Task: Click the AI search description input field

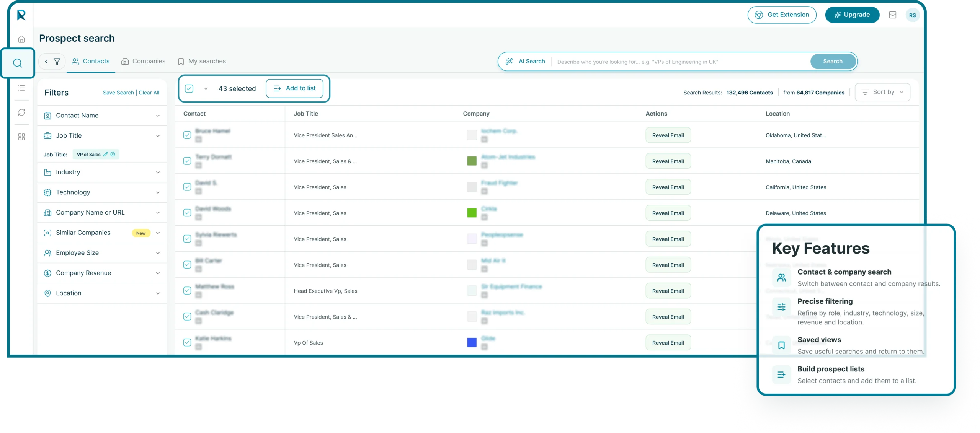Action: tap(681, 62)
